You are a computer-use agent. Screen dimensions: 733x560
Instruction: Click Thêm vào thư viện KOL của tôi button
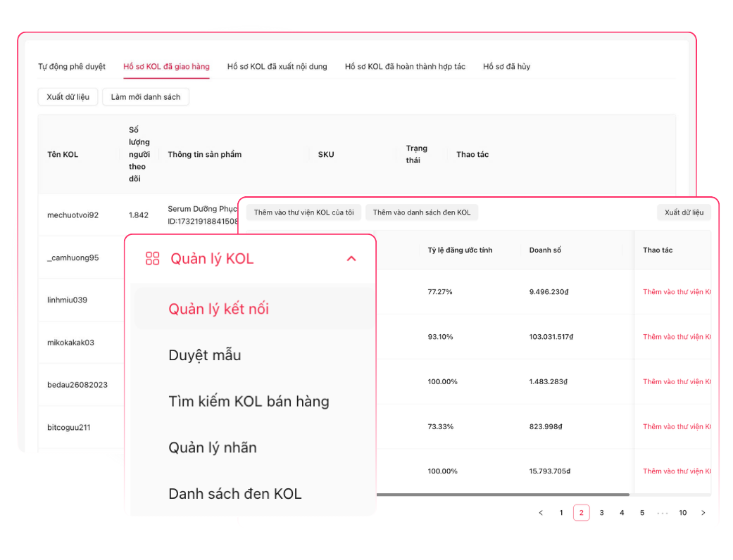pyautogui.click(x=303, y=212)
